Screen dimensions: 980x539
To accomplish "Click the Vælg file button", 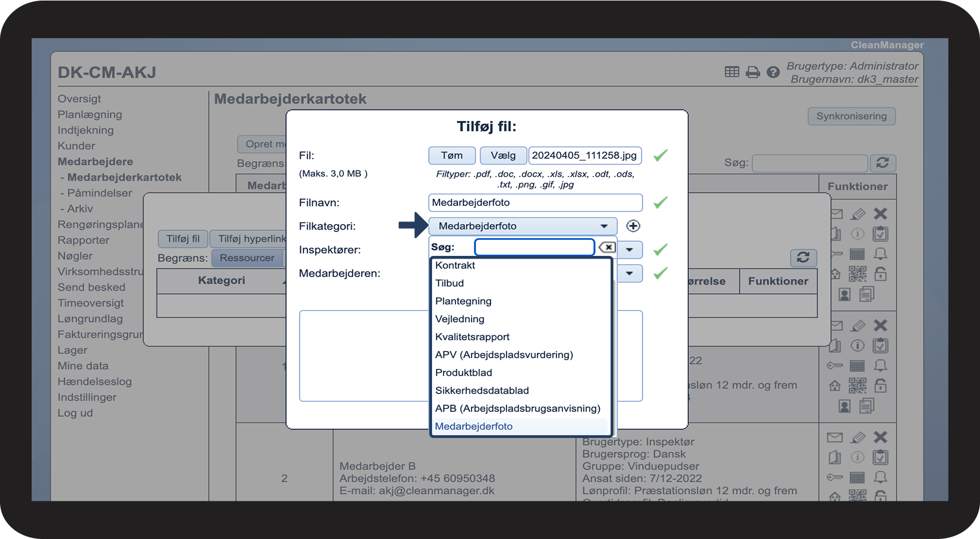I will point(503,155).
